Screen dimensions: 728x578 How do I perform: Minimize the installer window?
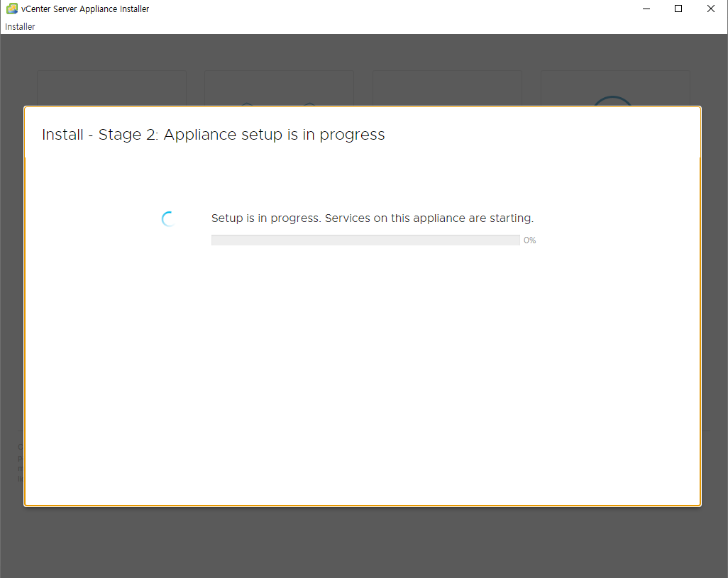(646, 9)
